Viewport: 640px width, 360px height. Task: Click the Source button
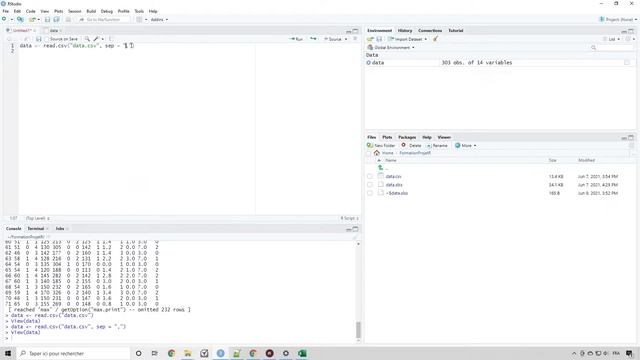(333, 39)
